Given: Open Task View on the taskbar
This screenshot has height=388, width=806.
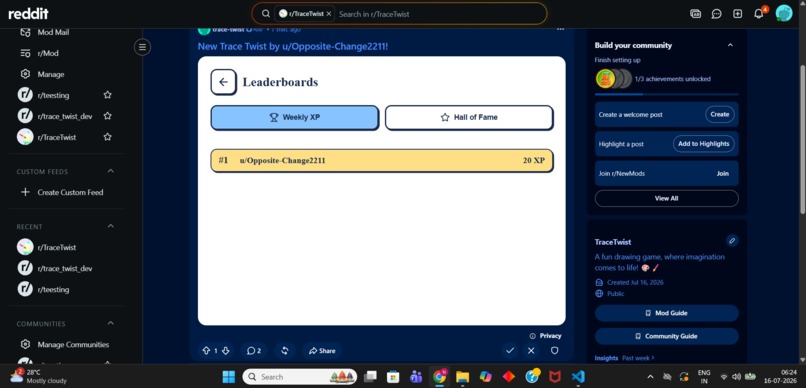Looking at the screenshot, I should click(x=370, y=377).
